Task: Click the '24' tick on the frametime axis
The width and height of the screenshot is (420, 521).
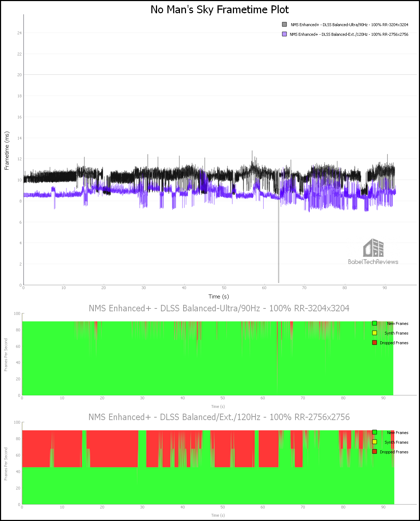Action: point(19,33)
